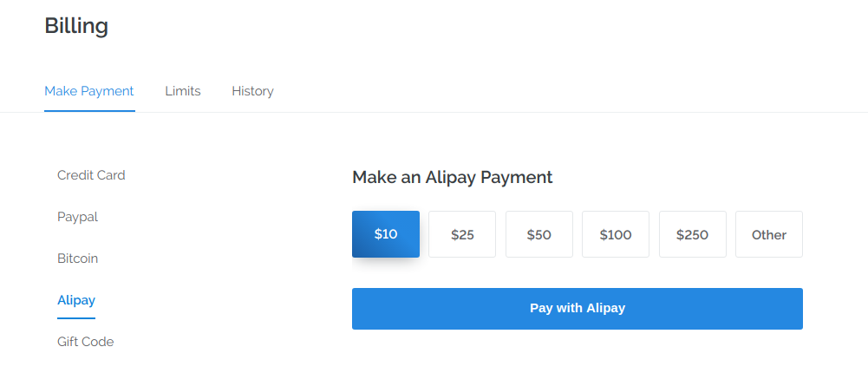Open the History tab

[x=252, y=91]
